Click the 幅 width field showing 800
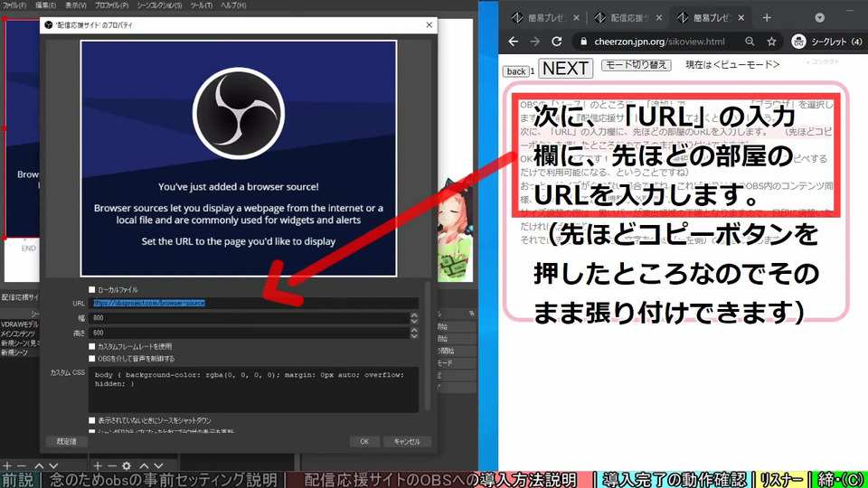This screenshot has height=488, width=868. (x=250, y=318)
